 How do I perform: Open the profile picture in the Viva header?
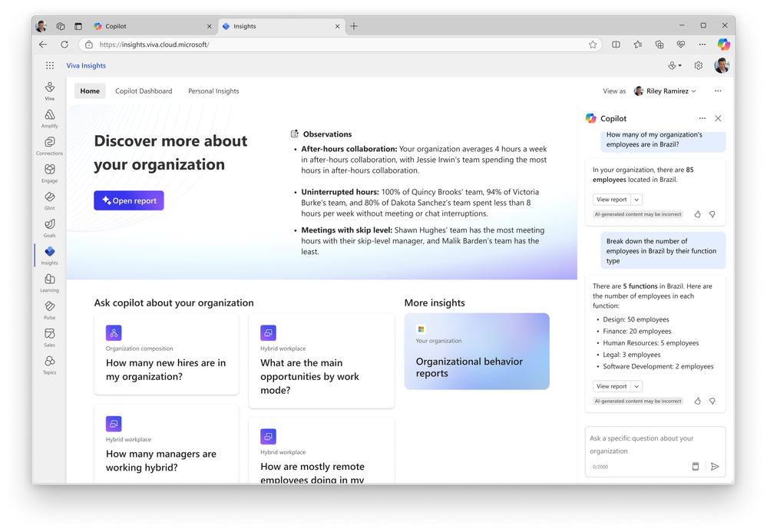click(x=722, y=65)
